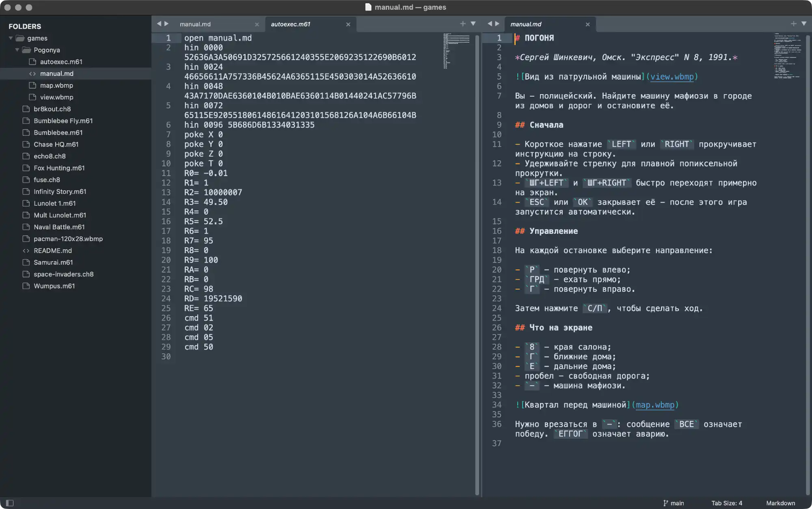Go to next tab in left pane
This screenshot has height=509, width=812.
pos(166,24)
